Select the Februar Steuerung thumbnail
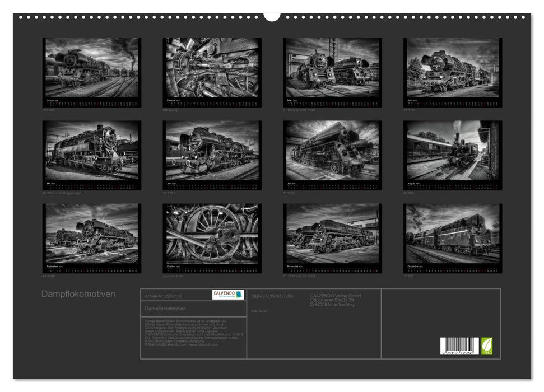This screenshot has height=392, width=544. tap(212, 68)
